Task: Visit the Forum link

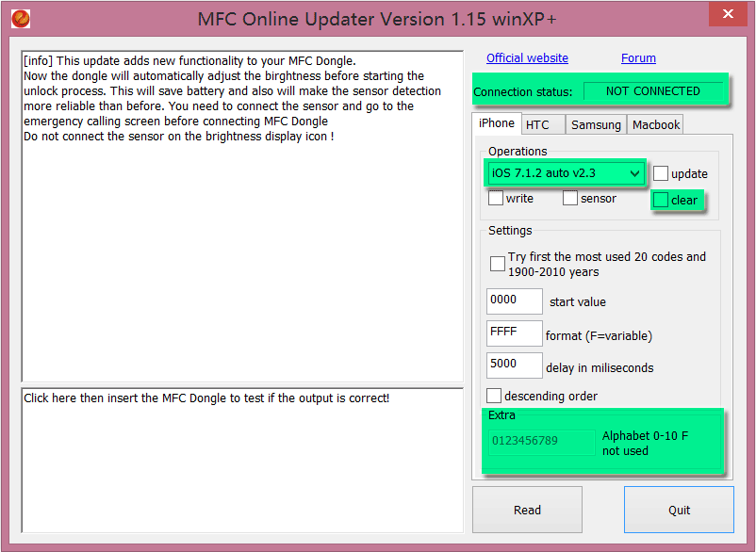Action: pos(638,58)
